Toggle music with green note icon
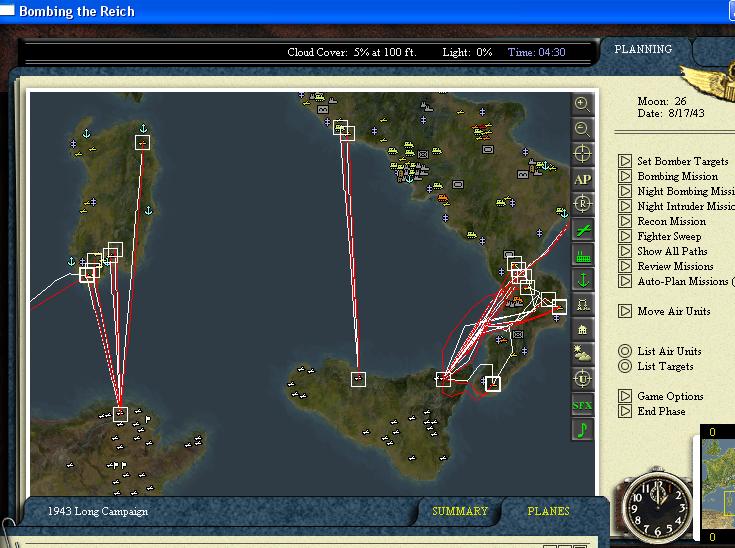Image resolution: width=735 pixels, height=548 pixels. 582,430
